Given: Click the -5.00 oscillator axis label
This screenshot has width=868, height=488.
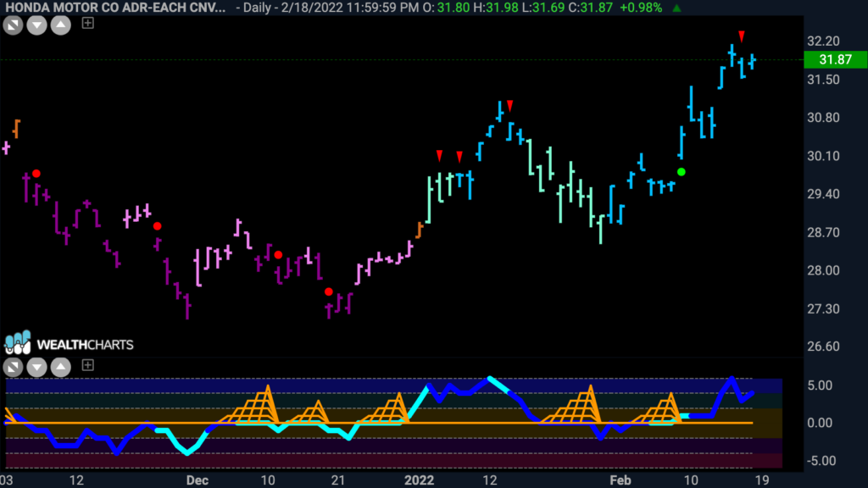Looking at the screenshot, I should 821,460.
